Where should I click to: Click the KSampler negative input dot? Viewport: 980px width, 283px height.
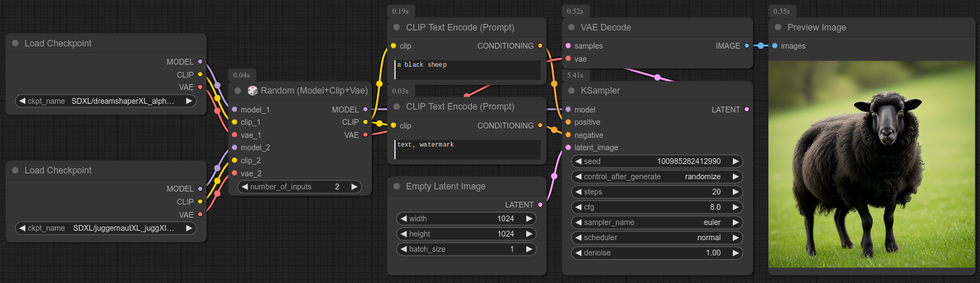[568, 135]
